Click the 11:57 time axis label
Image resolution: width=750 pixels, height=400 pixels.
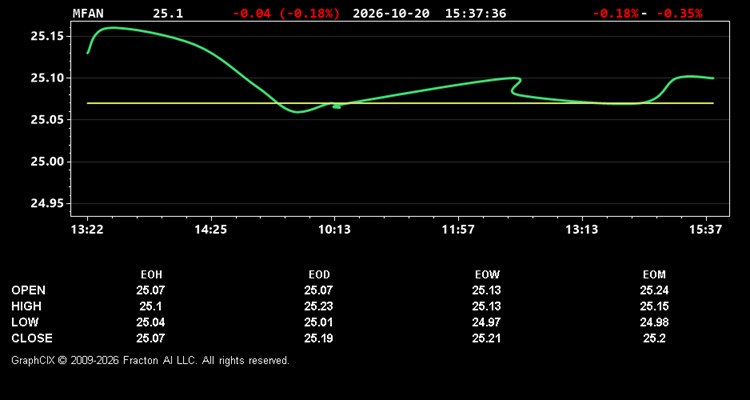coord(458,230)
